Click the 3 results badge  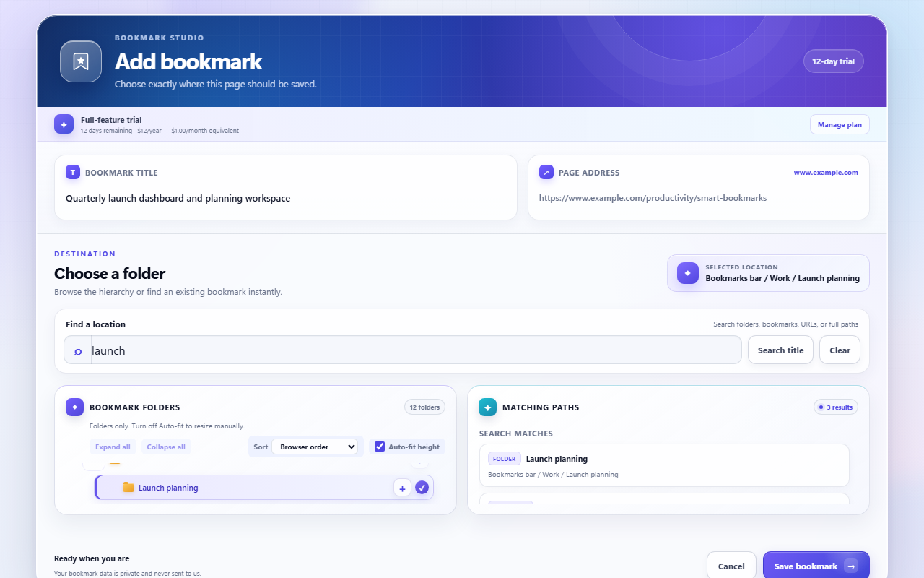pyautogui.click(x=834, y=407)
